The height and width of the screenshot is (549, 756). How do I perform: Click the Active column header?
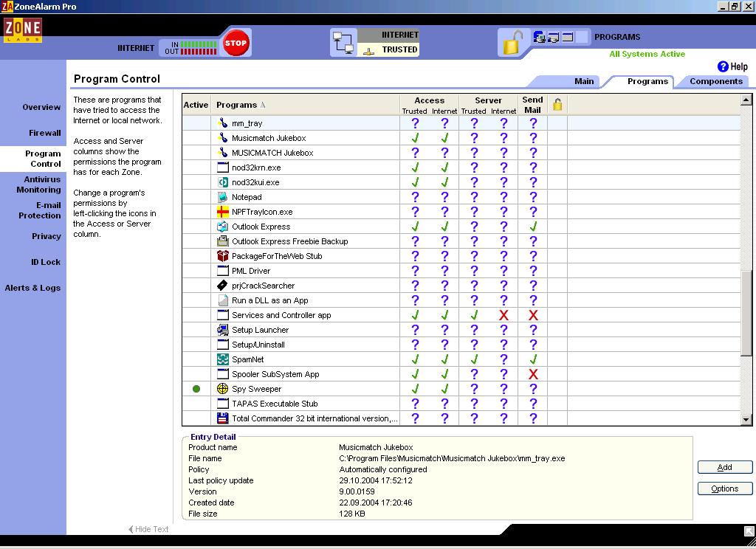click(196, 105)
